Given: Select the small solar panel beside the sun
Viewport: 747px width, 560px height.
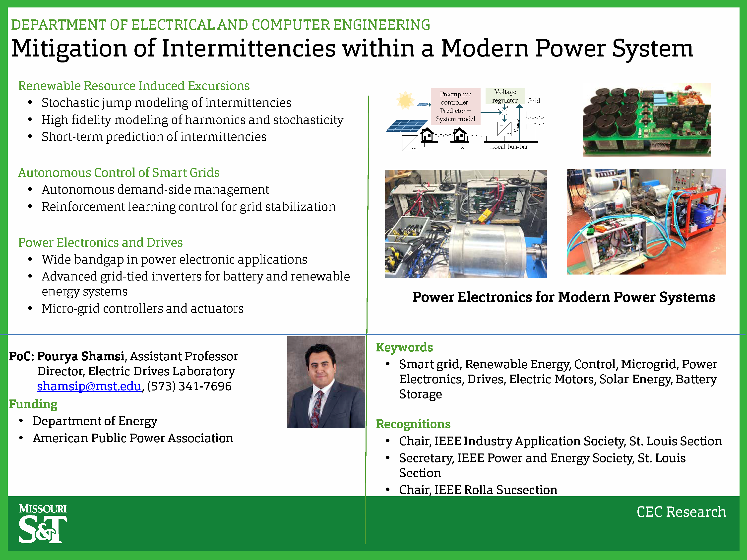Looking at the screenshot, I should 424,104.
